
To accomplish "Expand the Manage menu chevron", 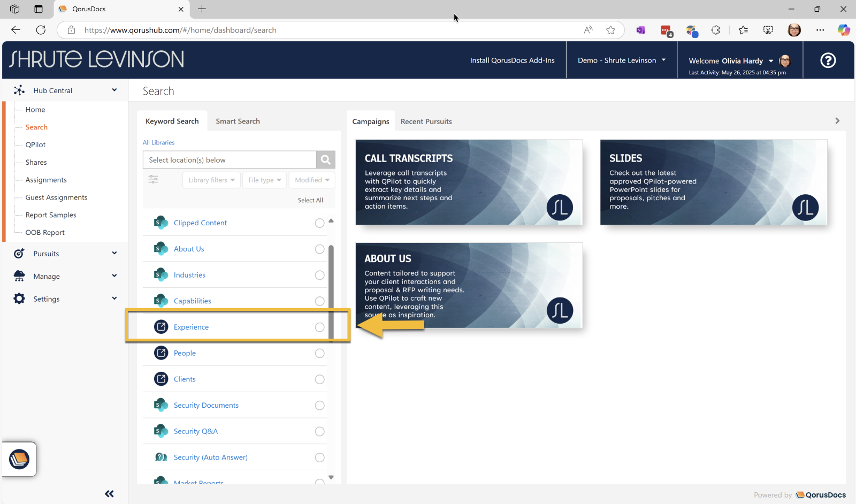I will click(114, 276).
